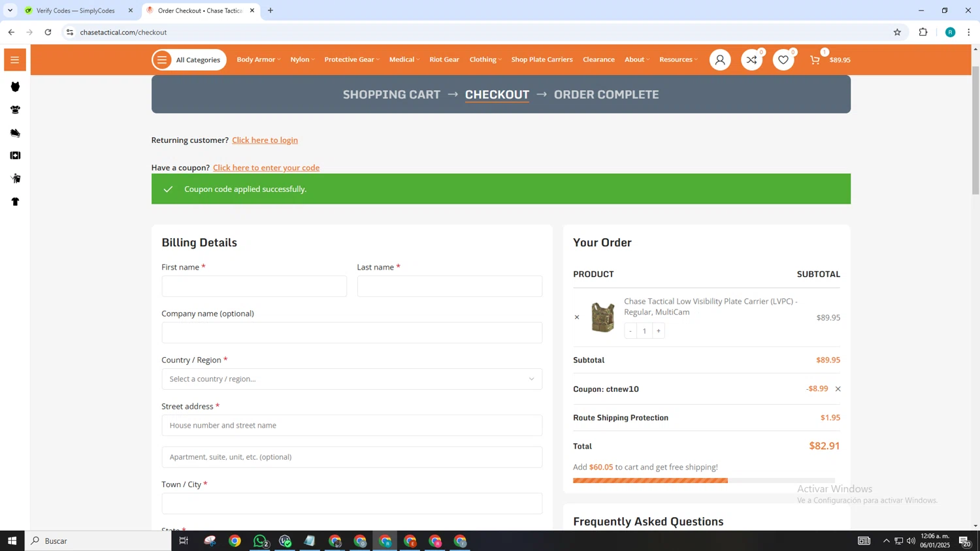Select the gloves sidebar icon
The width and height of the screenshot is (980, 551).
tap(15, 133)
